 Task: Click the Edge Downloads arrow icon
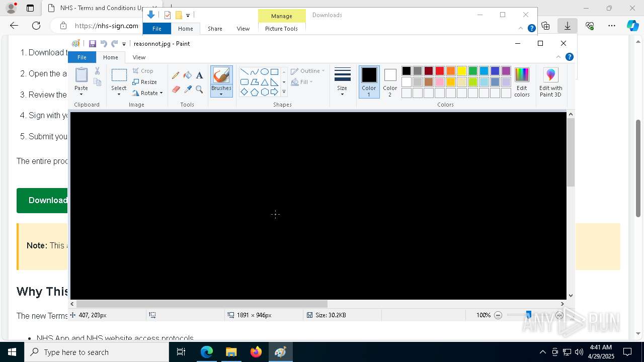click(567, 26)
